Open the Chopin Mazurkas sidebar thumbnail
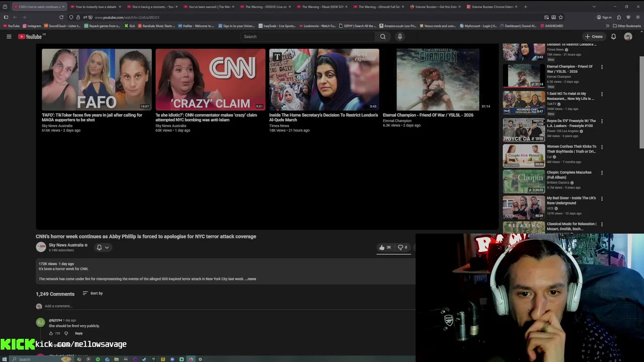The image size is (644, 362). pos(524,182)
